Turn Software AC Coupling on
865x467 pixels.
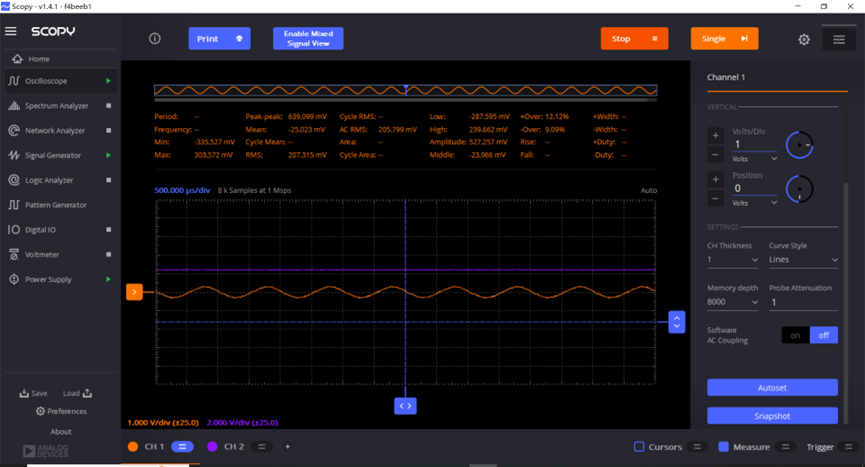point(795,335)
